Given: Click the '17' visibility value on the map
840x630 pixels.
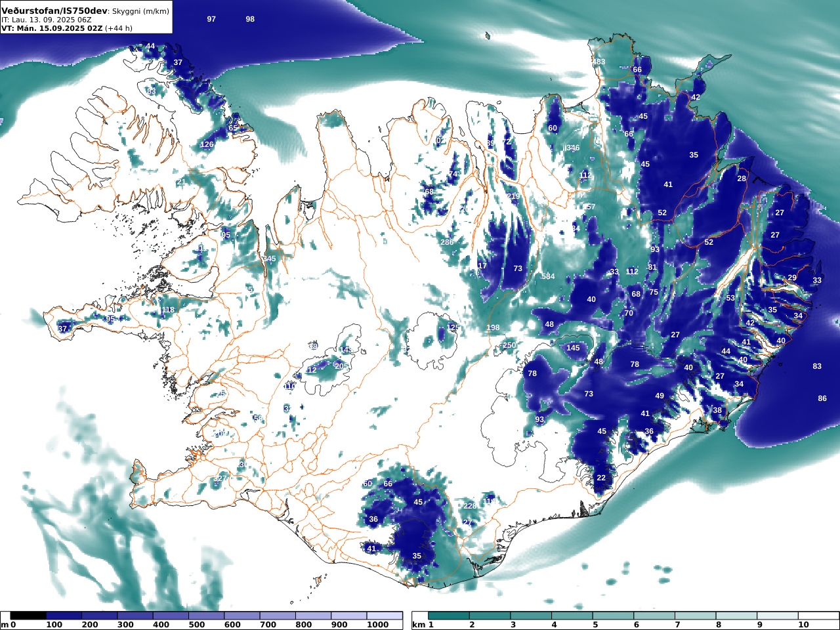Looking at the screenshot, I should 482,266.
